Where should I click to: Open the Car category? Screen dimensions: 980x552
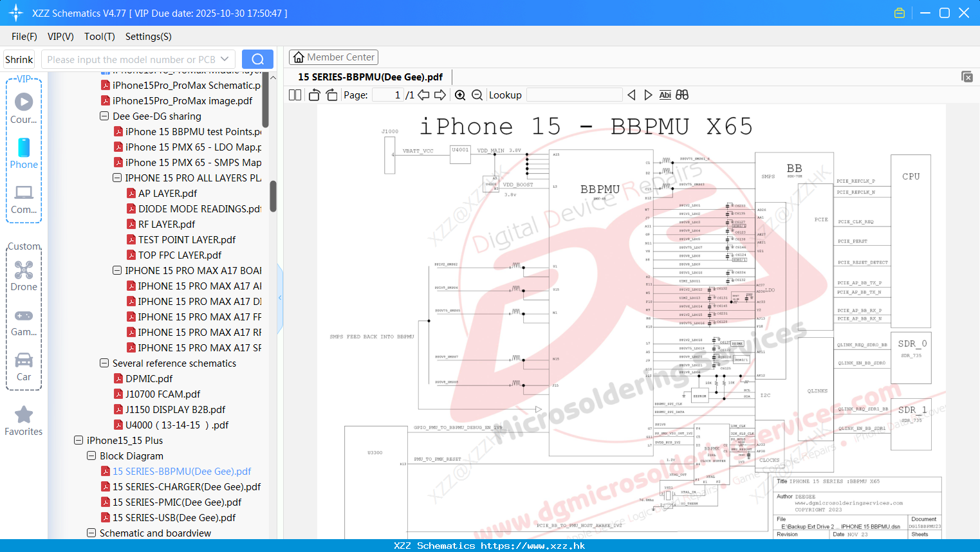24,366
